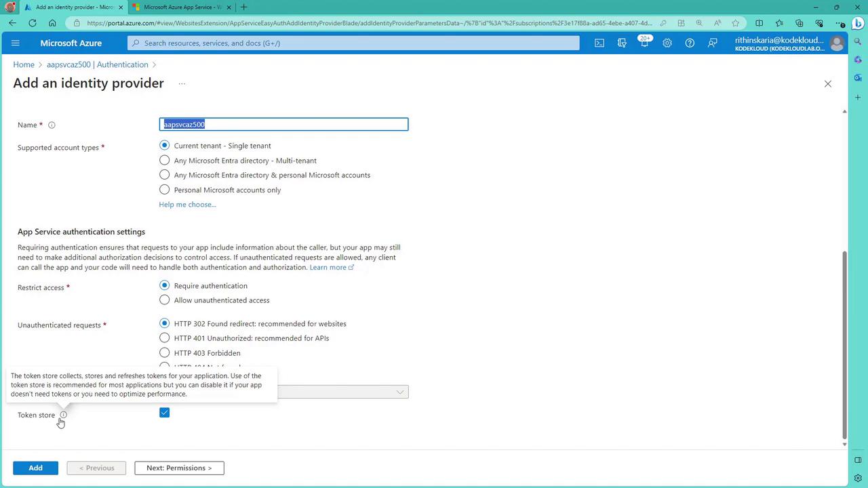Show info tooltip next to Name
868x488 pixels.
tap(52, 125)
